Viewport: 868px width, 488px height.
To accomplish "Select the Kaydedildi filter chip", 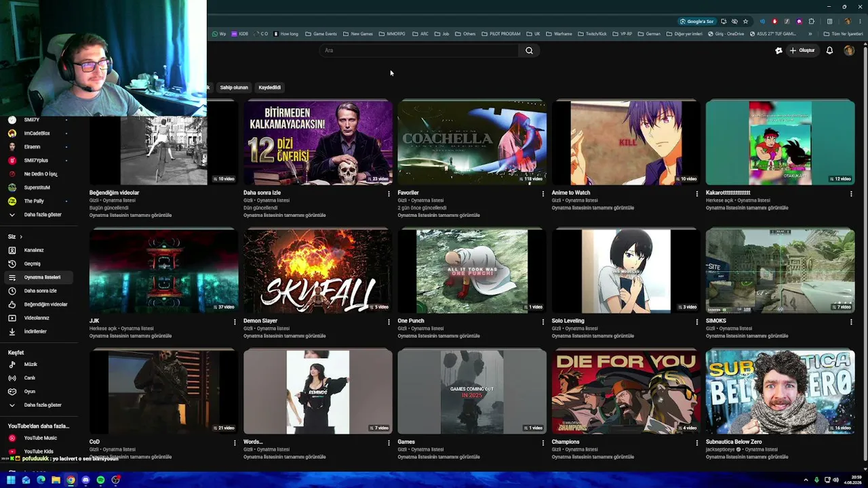I will click(269, 87).
